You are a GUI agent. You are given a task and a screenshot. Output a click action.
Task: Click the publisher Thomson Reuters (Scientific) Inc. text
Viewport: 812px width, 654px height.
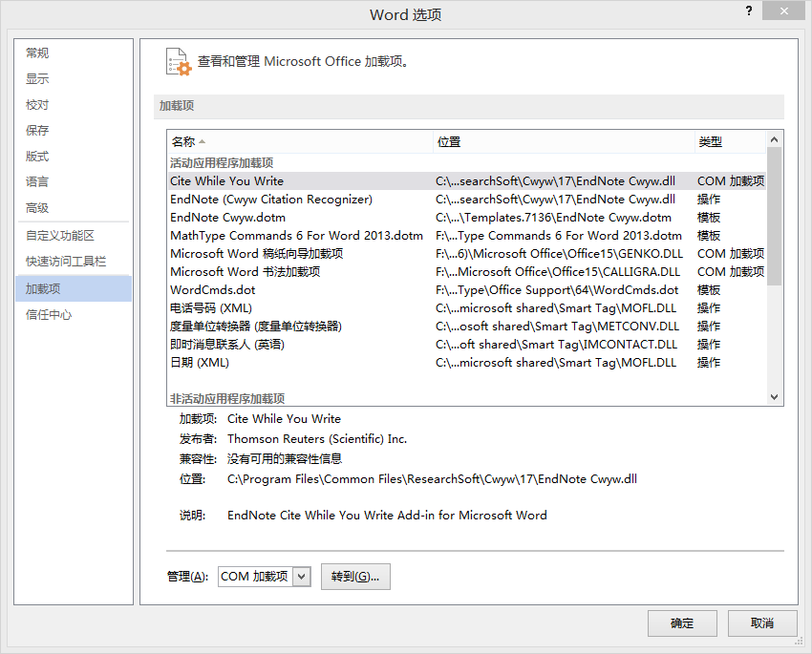tap(317, 439)
